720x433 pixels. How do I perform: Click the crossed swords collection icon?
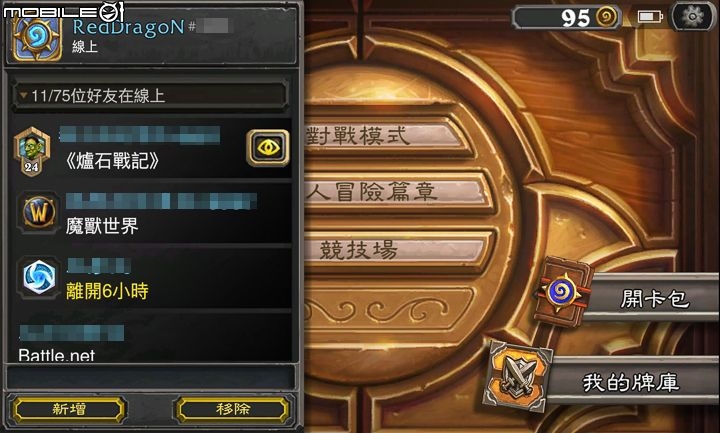click(518, 375)
